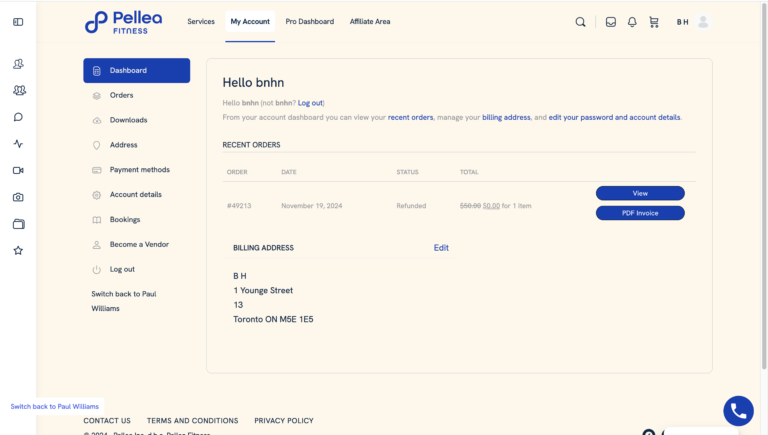Open the search magnifier icon
The width and height of the screenshot is (768, 435).
(580, 22)
